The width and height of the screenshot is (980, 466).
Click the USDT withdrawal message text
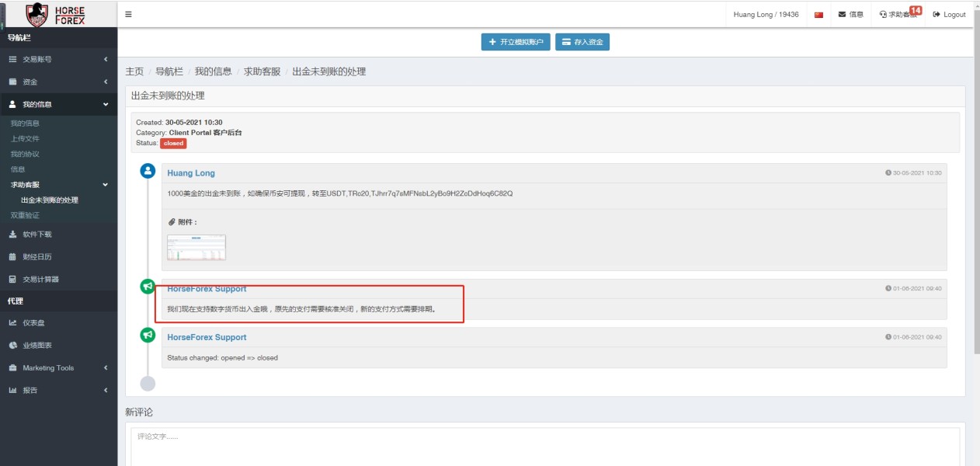coord(340,193)
